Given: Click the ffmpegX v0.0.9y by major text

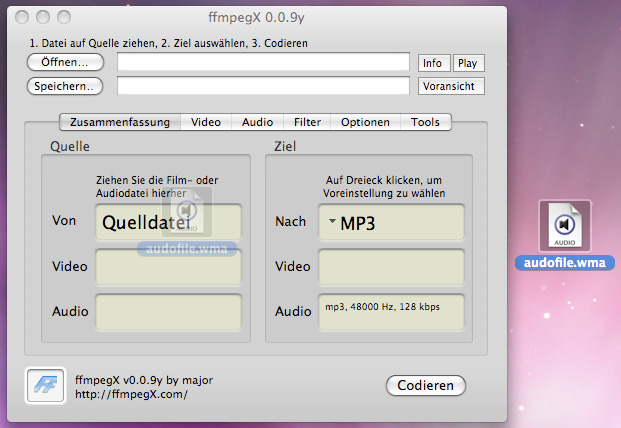Looking at the screenshot, I should [x=144, y=380].
